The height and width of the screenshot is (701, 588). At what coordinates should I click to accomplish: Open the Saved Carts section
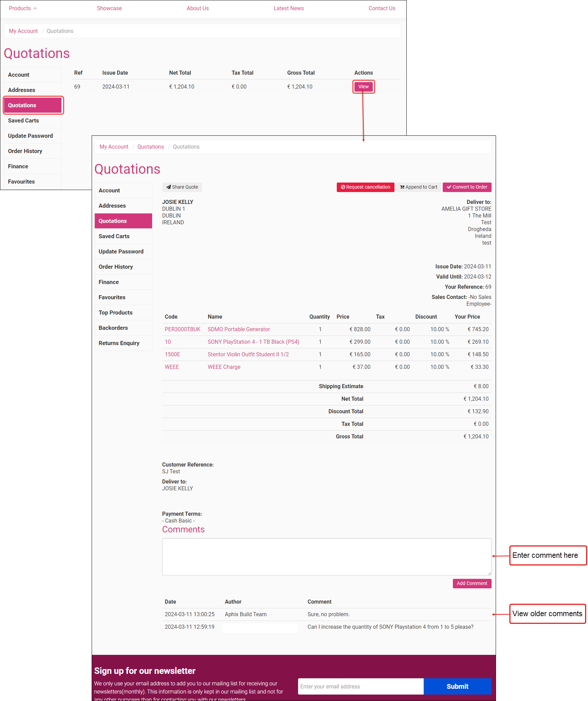click(114, 236)
